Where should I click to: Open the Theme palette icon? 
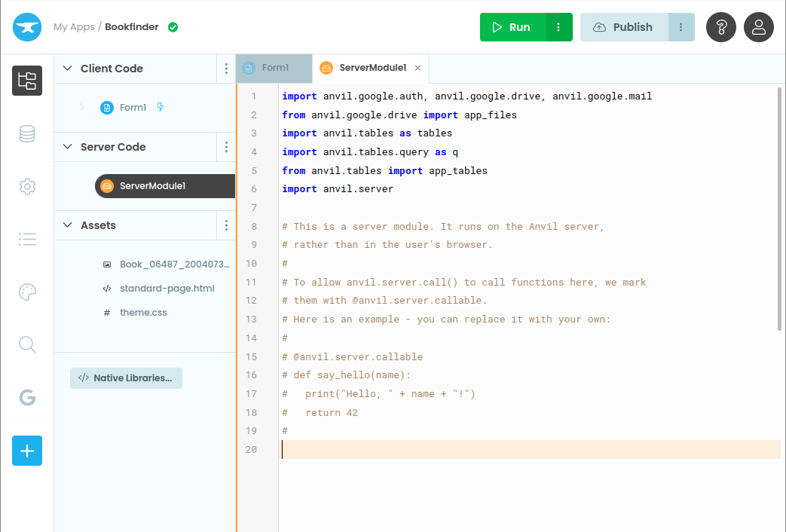(x=27, y=292)
